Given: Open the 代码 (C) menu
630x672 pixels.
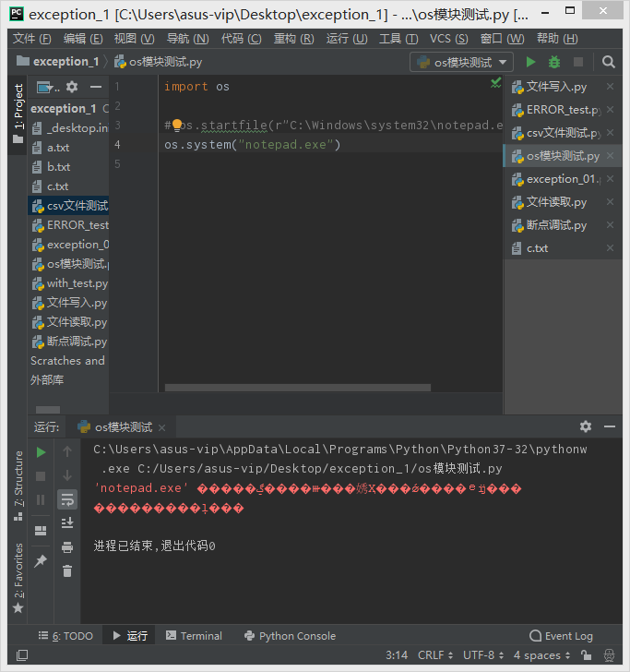Looking at the screenshot, I should [x=241, y=39].
